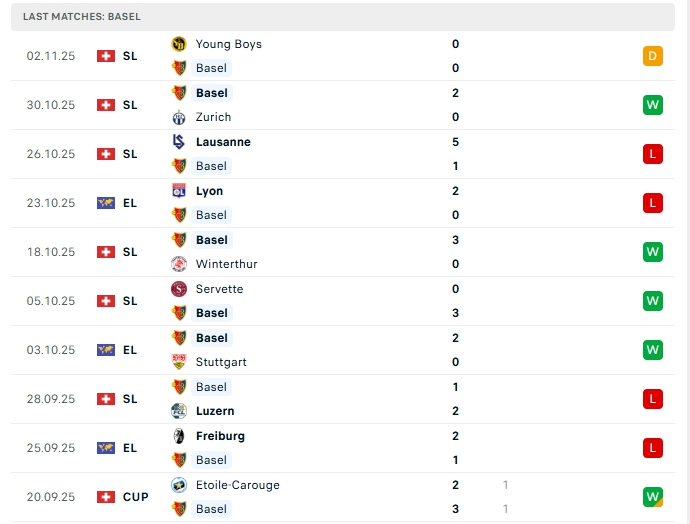Screen dimensions: 690x524
Task: Click the red L badge for Lausanne match
Action: pyautogui.click(x=653, y=154)
